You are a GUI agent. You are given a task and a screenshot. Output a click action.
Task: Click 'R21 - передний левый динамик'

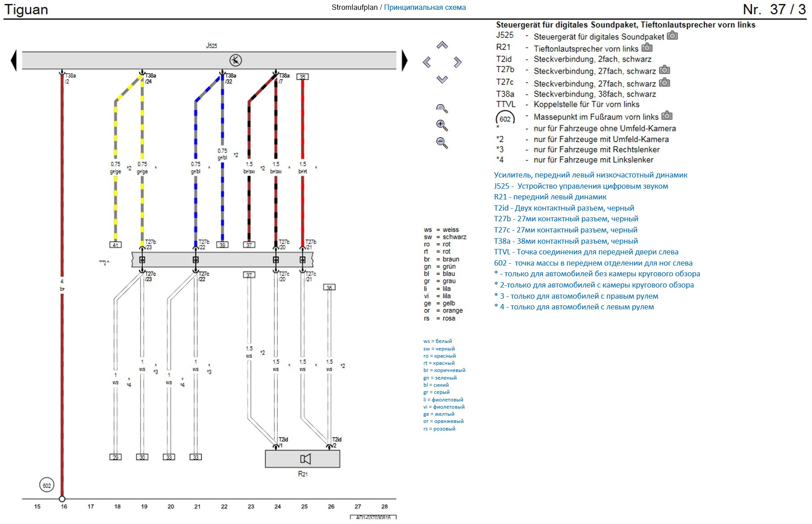[x=550, y=197]
